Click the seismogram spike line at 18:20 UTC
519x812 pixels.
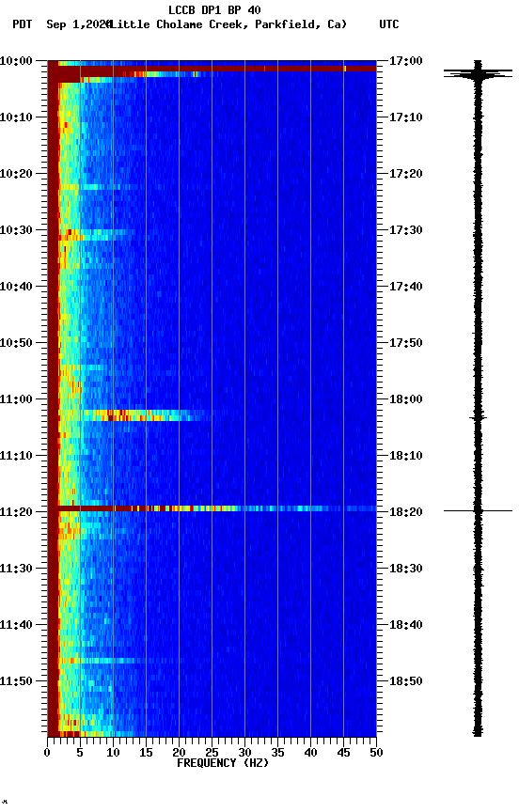pos(478,511)
